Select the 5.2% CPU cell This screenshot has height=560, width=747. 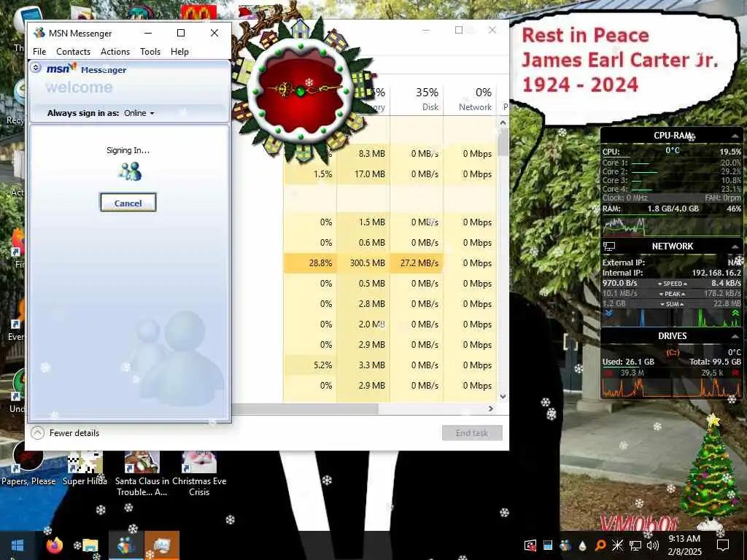[311, 365]
